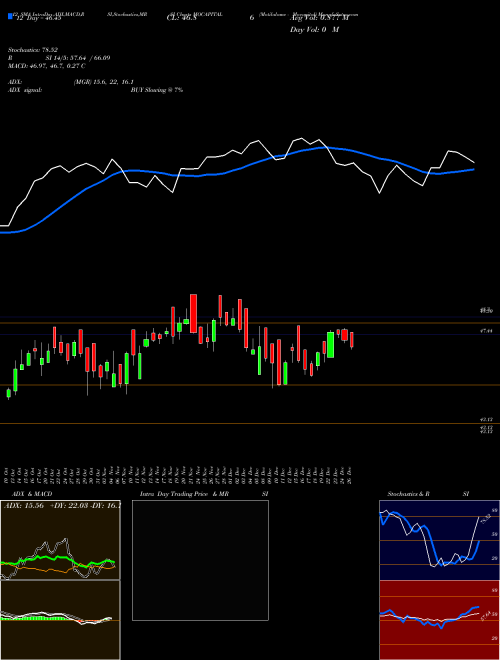Click 'Intra Day Trading Price & MR' panel title
500x660 pixels.
(184, 494)
